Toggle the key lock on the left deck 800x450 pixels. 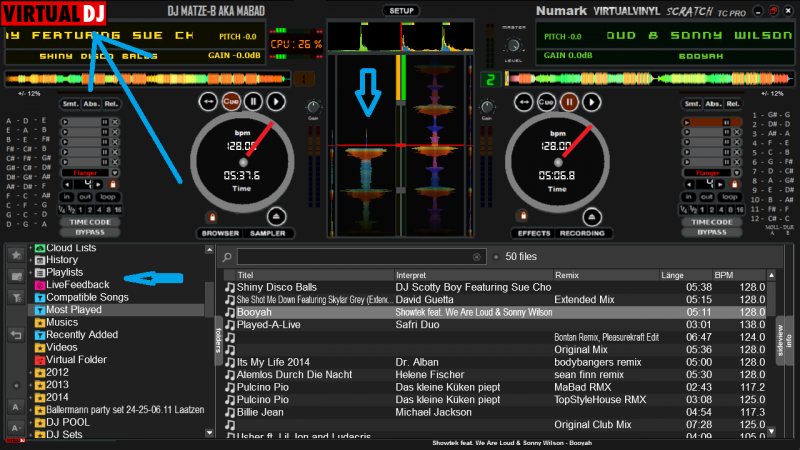(212, 217)
